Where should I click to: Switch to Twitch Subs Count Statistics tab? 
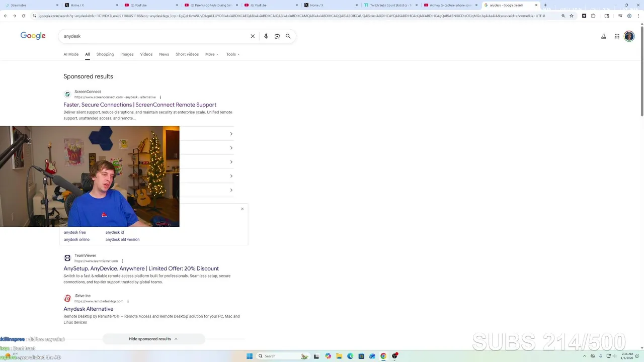coord(390,5)
